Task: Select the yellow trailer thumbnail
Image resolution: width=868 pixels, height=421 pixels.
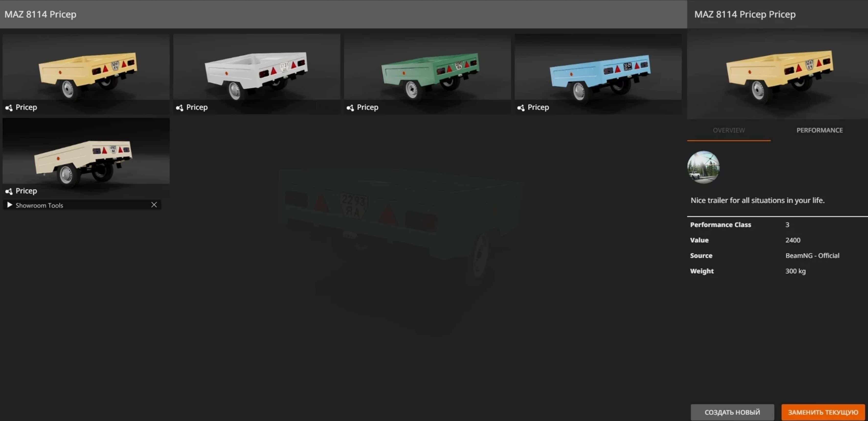Action: pyautogui.click(x=86, y=67)
